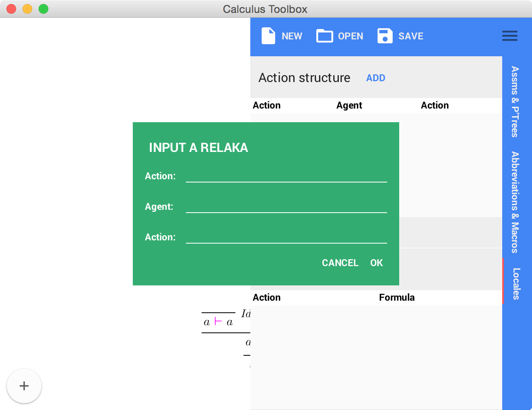Click the Formula column header

click(x=397, y=297)
